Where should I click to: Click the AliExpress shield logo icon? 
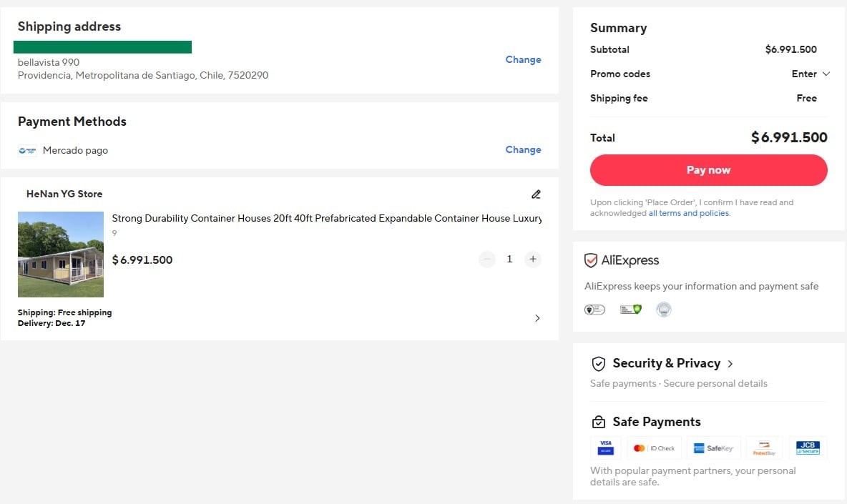click(x=591, y=261)
